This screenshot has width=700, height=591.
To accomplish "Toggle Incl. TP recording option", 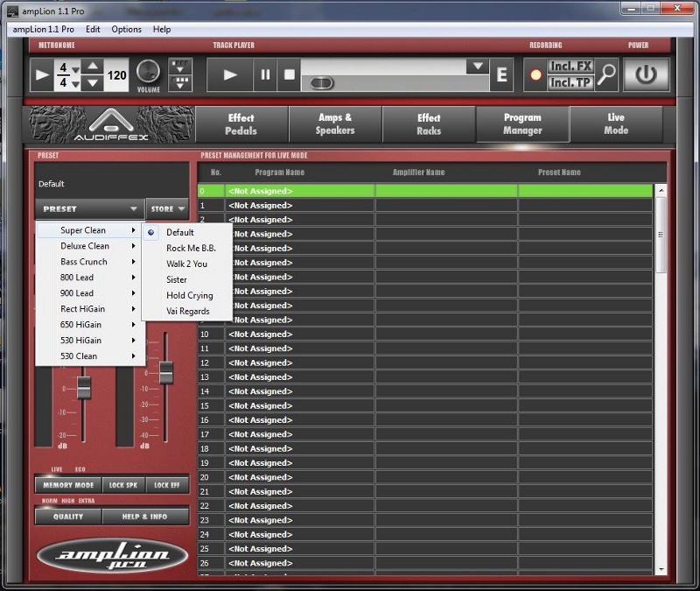I will click(570, 82).
